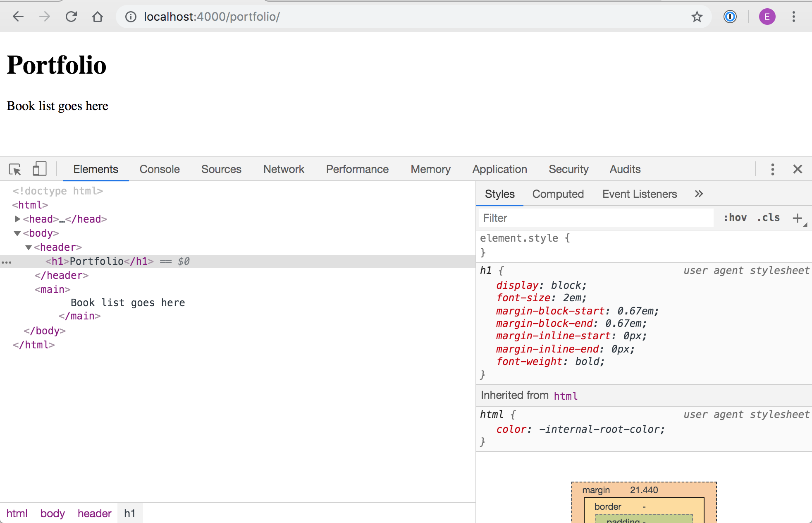Image resolution: width=812 pixels, height=523 pixels.
Task: Reload the portfolio page
Action: pyautogui.click(x=71, y=17)
